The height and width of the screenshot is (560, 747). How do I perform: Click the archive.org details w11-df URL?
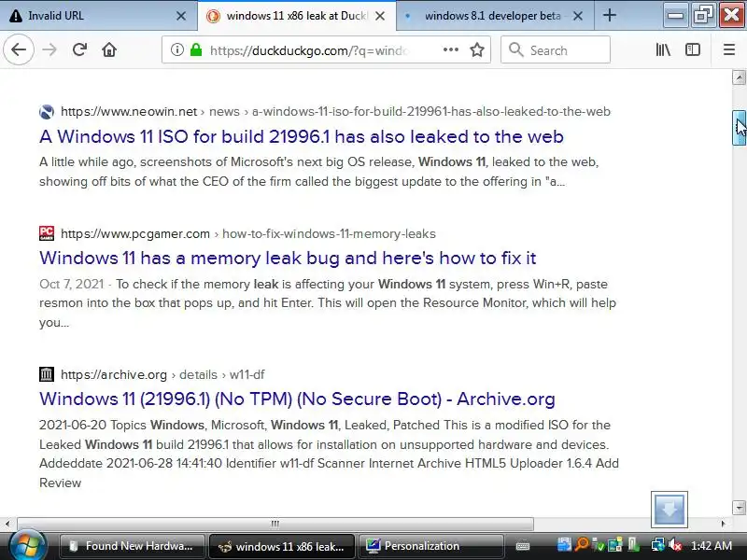pos(162,375)
